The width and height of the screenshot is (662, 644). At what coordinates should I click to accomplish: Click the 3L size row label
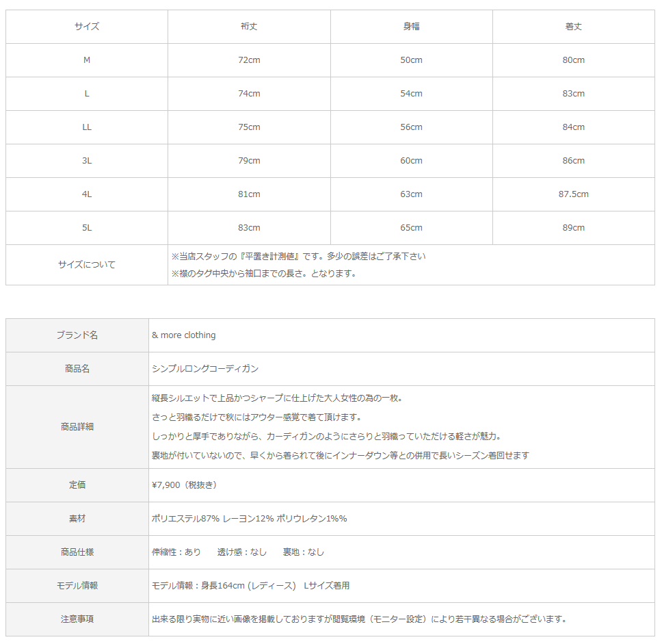(87, 161)
